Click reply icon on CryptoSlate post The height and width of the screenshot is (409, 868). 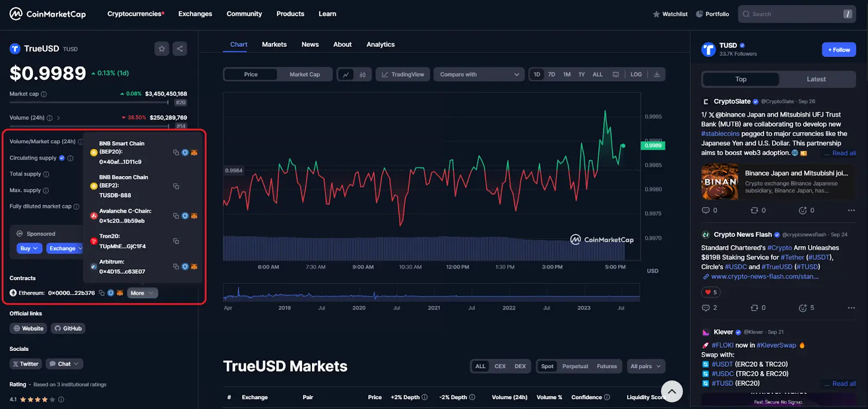[706, 210]
